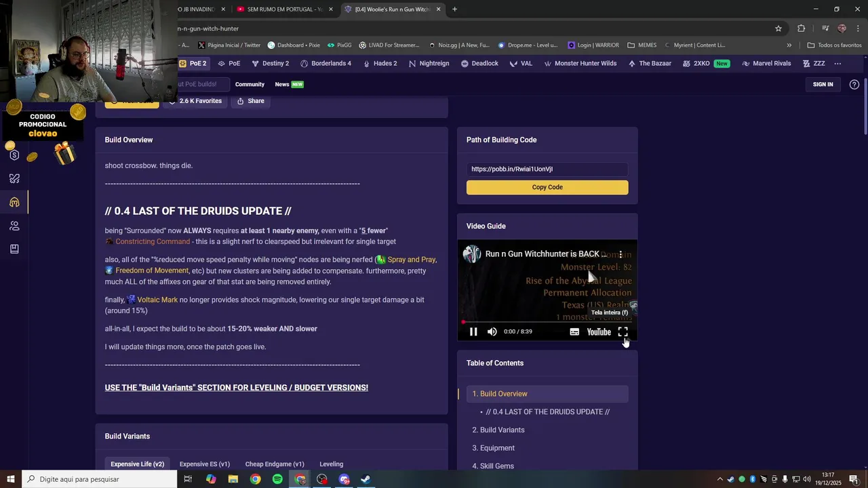Select the Monster Hunter Wilds tab
Image resolution: width=868 pixels, height=488 pixels.
coord(580,63)
